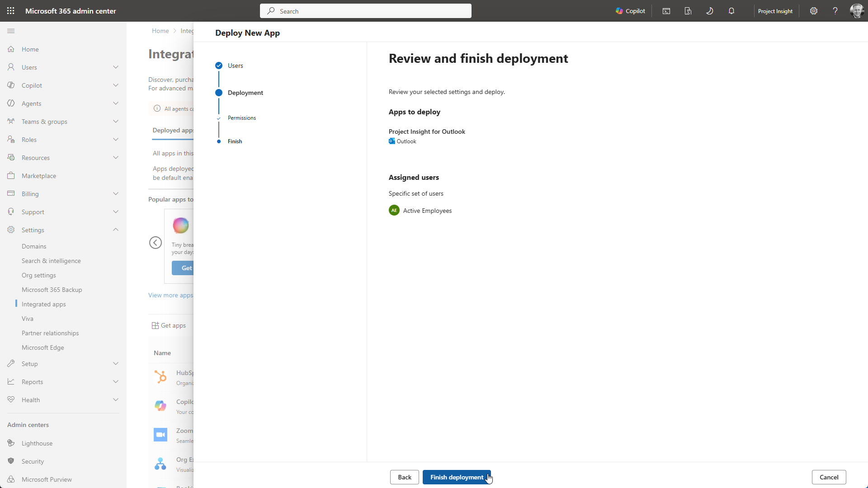
Task: Toggle dark mode moon icon
Action: tap(710, 11)
